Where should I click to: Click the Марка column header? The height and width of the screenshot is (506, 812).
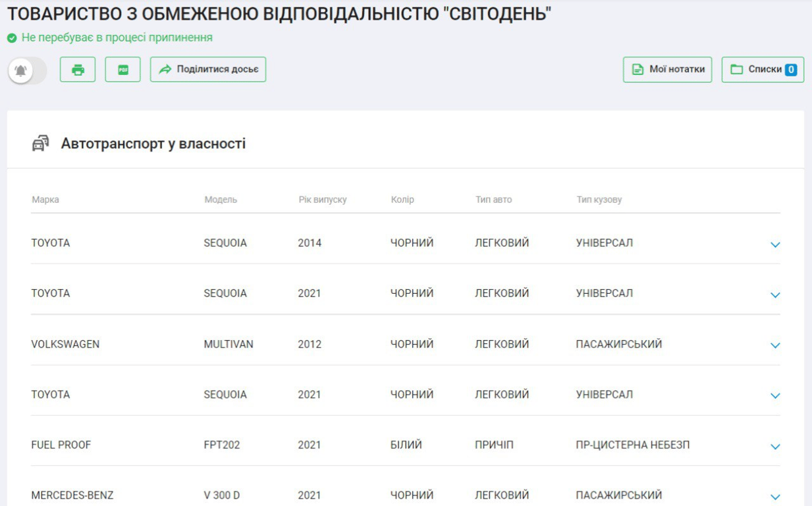[45, 200]
